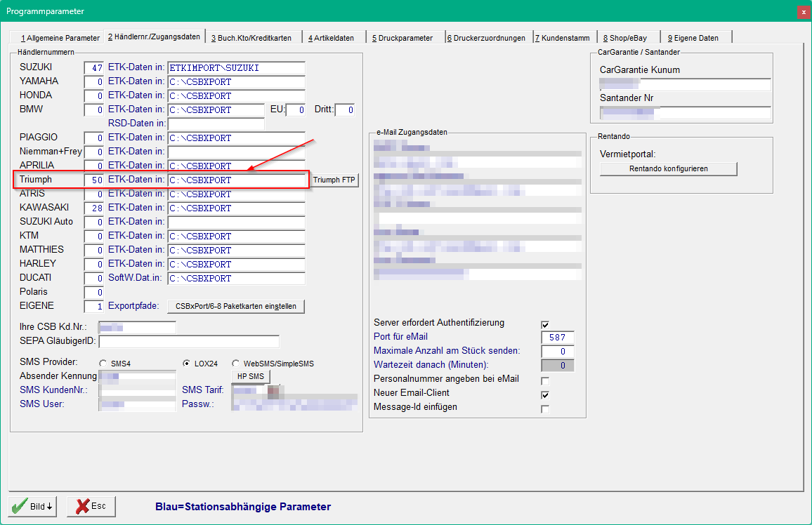Edit the ATRIS ETK-Daten path field
The image size is (812, 525).
click(x=236, y=194)
